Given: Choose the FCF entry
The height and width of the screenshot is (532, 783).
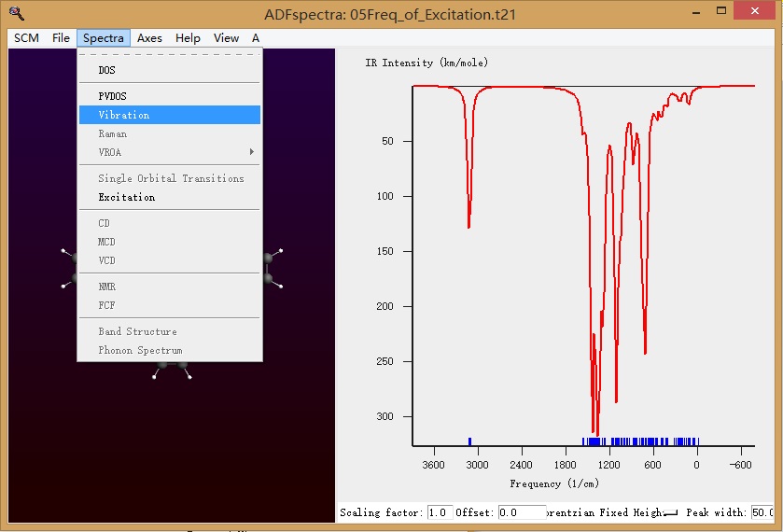Looking at the screenshot, I should (170, 305).
